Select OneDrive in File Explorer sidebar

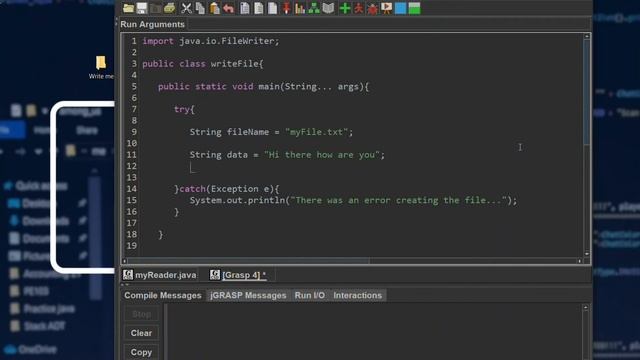pyautogui.click(x=31, y=350)
